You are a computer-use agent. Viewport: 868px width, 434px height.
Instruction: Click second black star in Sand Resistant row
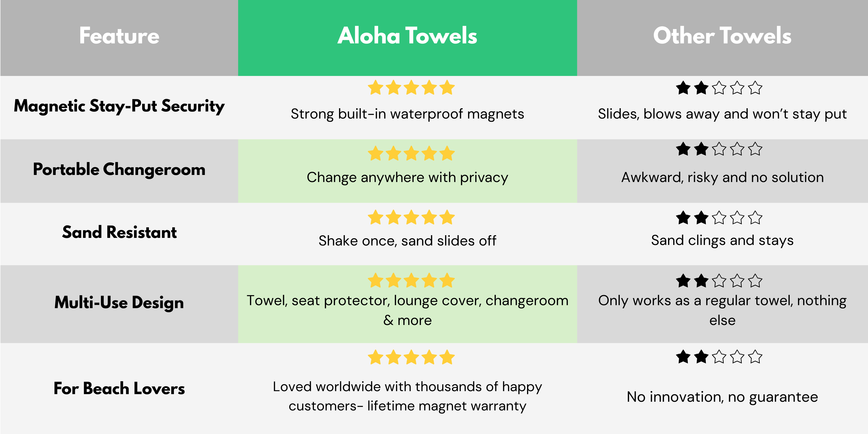pyautogui.click(x=701, y=218)
